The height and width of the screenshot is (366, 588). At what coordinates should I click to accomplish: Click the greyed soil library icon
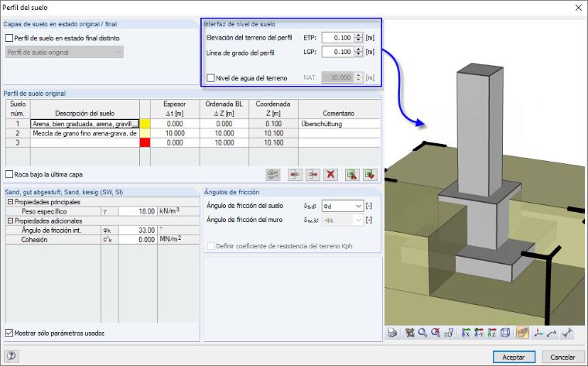273,174
